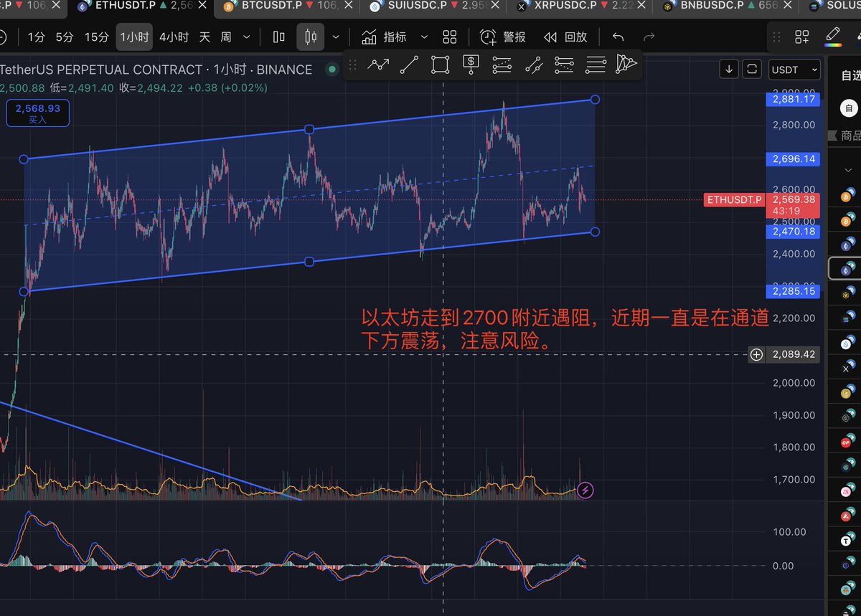Image resolution: width=861 pixels, height=616 pixels.
Task: Click the round 自 watchlist badge
Action: (850, 108)
